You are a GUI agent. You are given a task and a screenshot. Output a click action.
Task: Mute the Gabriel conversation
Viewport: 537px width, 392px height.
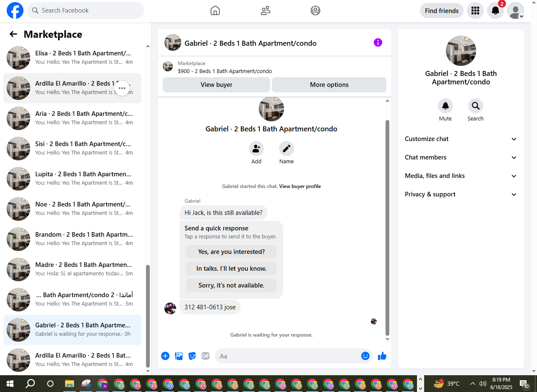tap(446, 106)
